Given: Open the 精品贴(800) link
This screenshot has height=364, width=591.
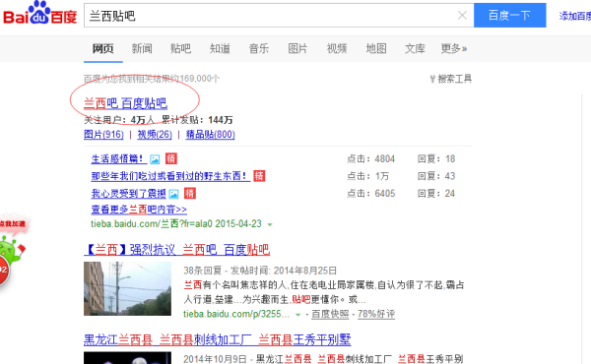Looking at the screenshot, I should pos(211,135).
